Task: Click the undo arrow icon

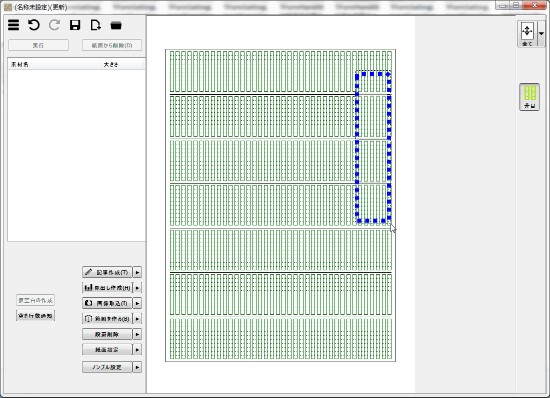Action: point(34,25)
